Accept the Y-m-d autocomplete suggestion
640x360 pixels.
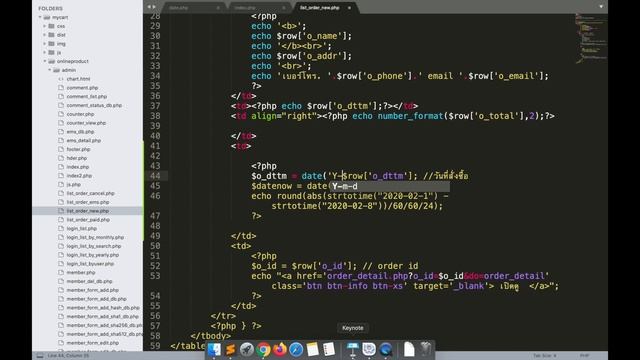point(390,186)
